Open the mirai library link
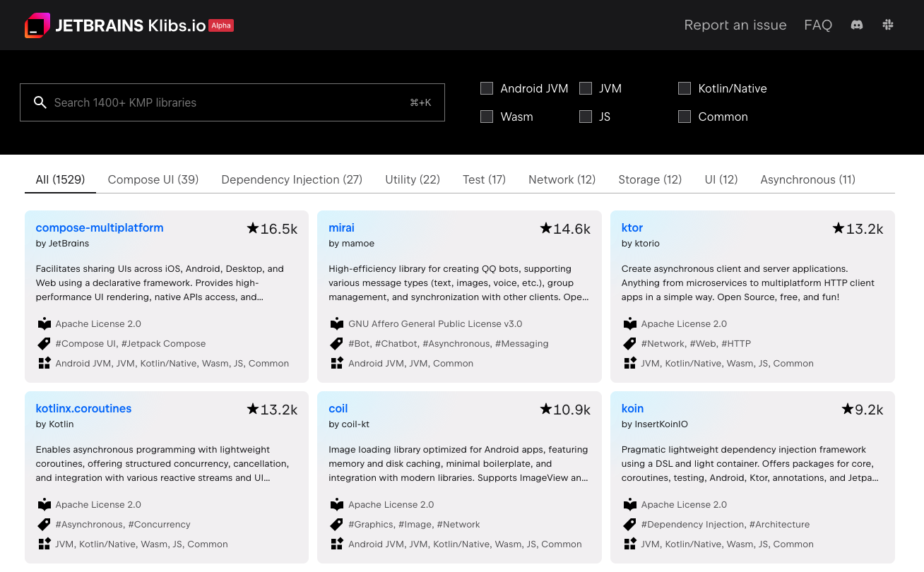Image resolution: width=924 pixels, height=572 pixels. [x=341, y=227]
